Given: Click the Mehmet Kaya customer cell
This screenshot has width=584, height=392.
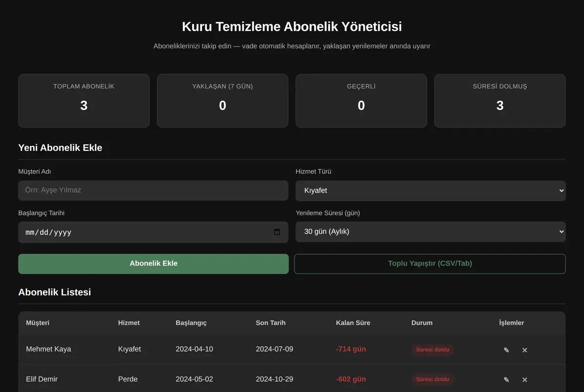Looking at the screenshot, I should [x=49, y=349].
